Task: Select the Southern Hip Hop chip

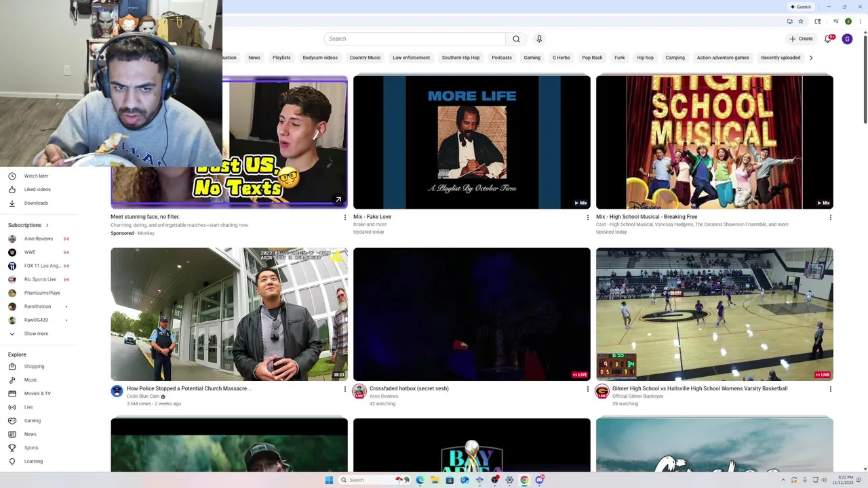Action: pos(460,58)
